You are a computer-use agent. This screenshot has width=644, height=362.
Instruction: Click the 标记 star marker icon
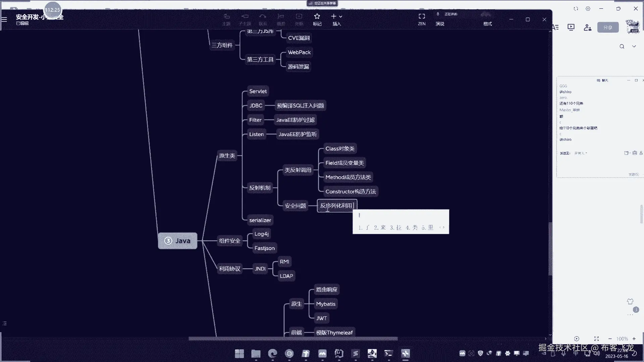[x=317, y=16]
